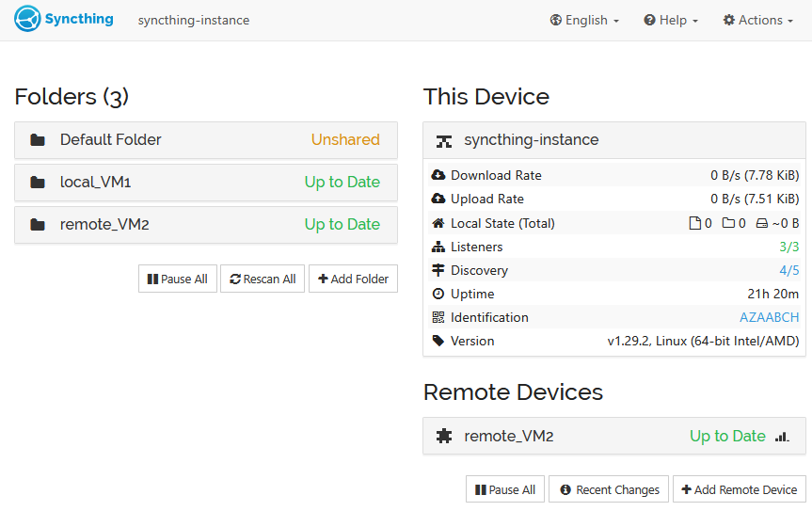The image size is (812, 511).
Task: Open the Help menu
Action: tap(671, 20)
